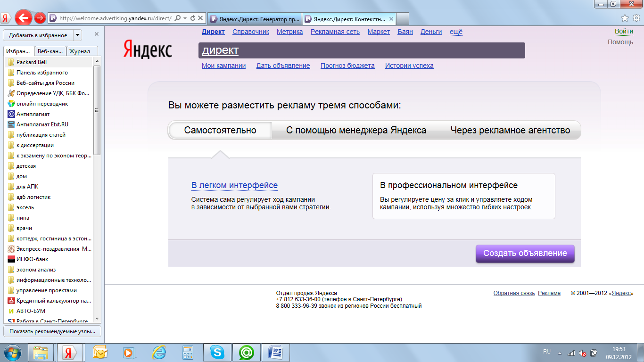Close the favorites side panel
Image resolution: width=644 pixels, height=362 pixels.
point(97,34)
